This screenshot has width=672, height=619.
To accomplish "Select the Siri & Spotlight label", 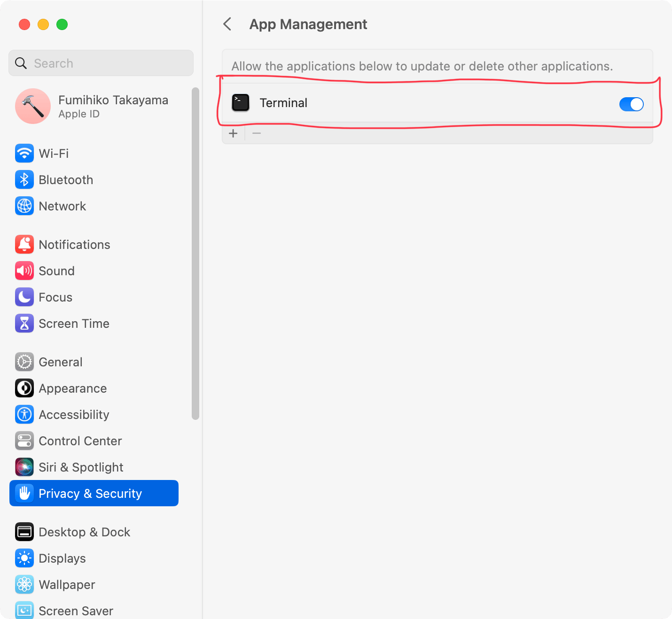I will click(x=81, y=467).
